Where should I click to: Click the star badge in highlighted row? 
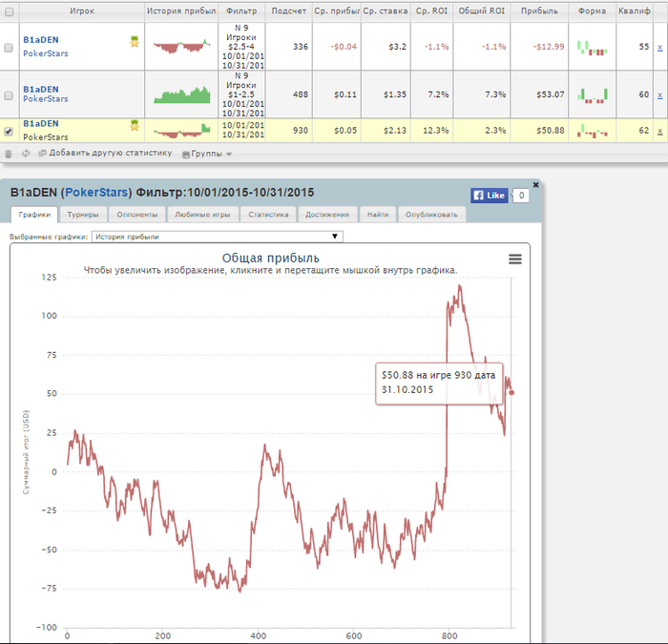click(135, 125)
